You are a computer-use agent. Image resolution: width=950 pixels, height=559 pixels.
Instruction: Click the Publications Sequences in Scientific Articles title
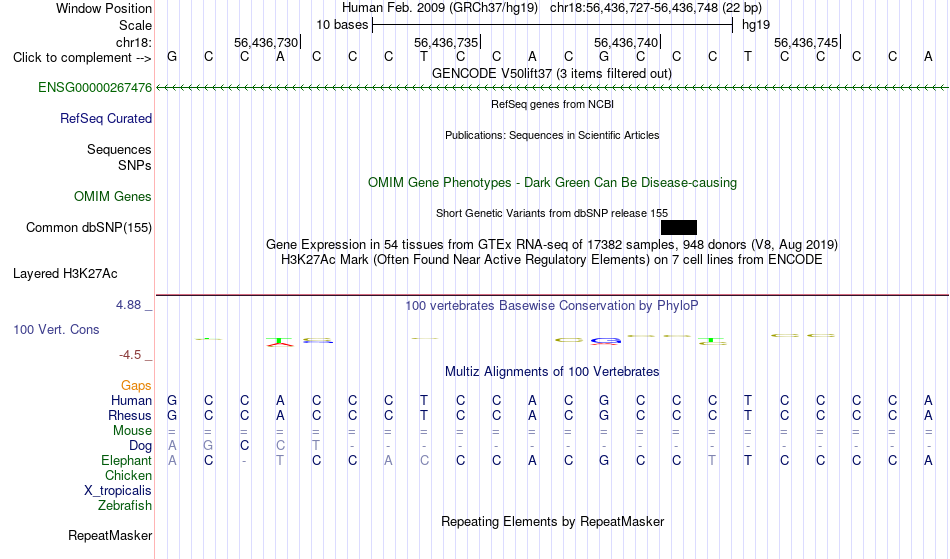[552, 136]
